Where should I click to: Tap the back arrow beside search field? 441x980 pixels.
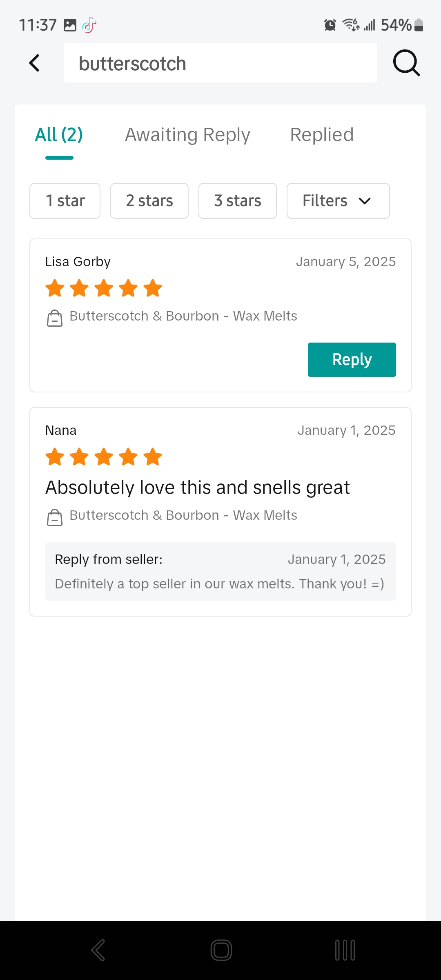coord(35,63)
